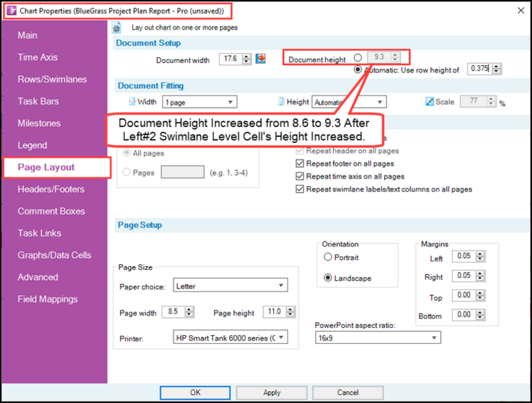
Task: Open the Printer dropdown list
Action: pyautogui.click(x=230, y=338)
